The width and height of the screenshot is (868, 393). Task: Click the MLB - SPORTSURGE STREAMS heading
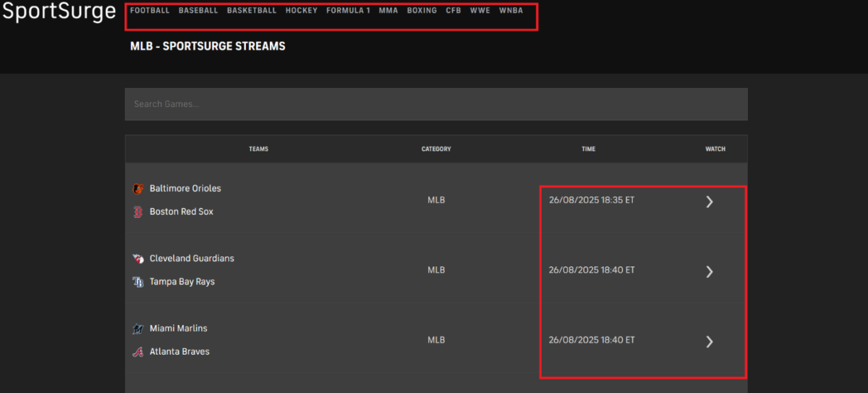[x=208, y=46]
